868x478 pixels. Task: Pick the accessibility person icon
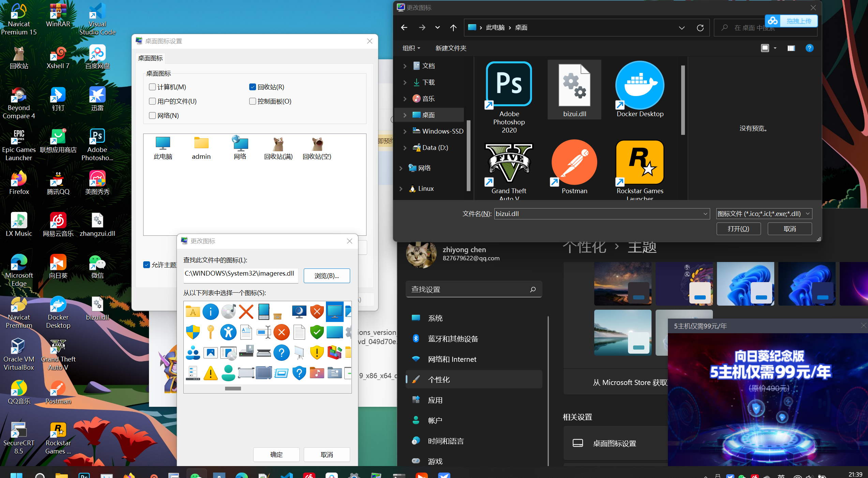228,332
